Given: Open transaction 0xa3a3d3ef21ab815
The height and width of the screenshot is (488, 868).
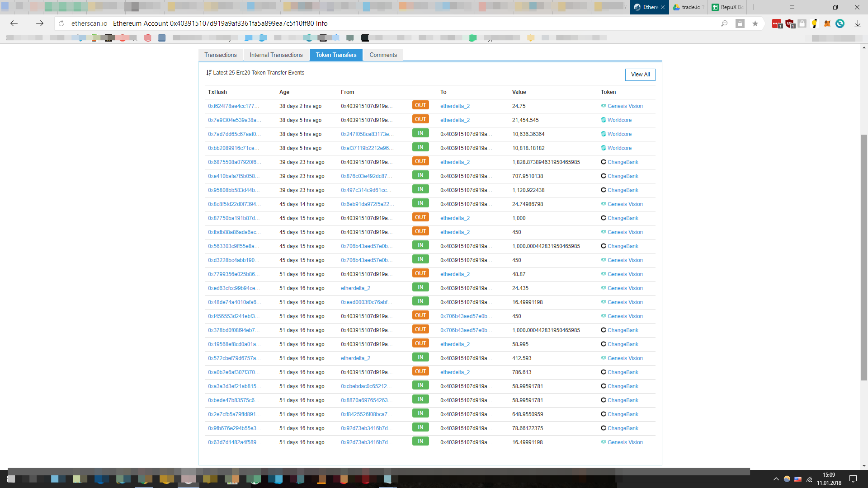Looking at the screenshot, I should tap(235, 386).
